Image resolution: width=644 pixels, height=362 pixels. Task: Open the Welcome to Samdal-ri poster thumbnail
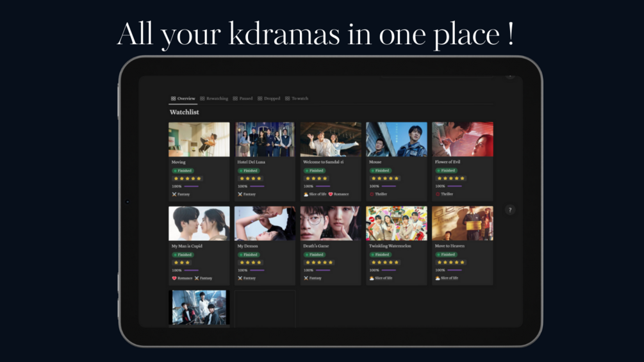pos(331,139)
